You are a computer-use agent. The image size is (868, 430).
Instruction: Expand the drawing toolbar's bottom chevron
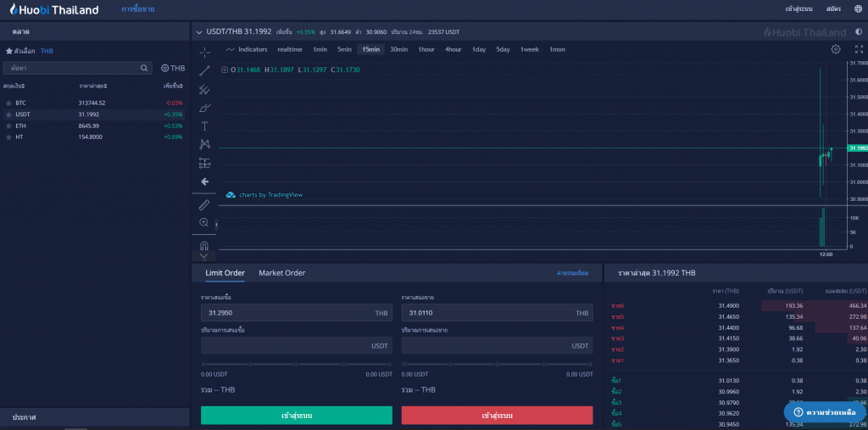pyautogui.click(x=204, y=255)
